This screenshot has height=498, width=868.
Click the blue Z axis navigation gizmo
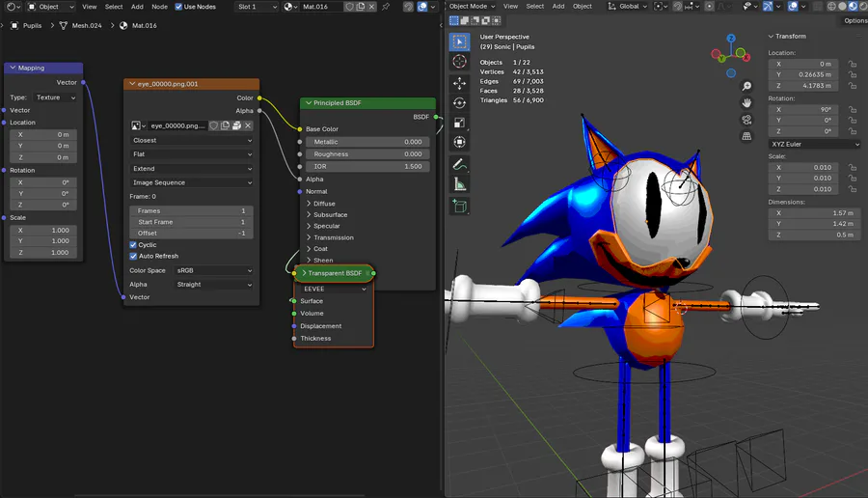[x=731, y=39]
